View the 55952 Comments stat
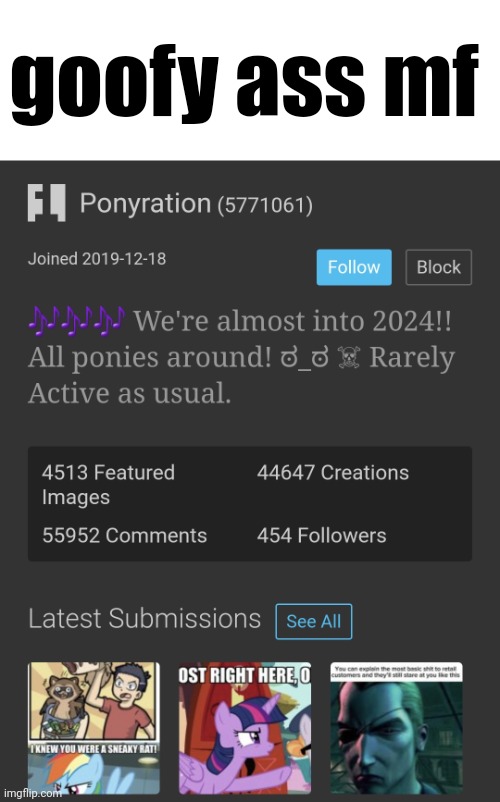Screen dimensions: 500x802 coord(124,536)
